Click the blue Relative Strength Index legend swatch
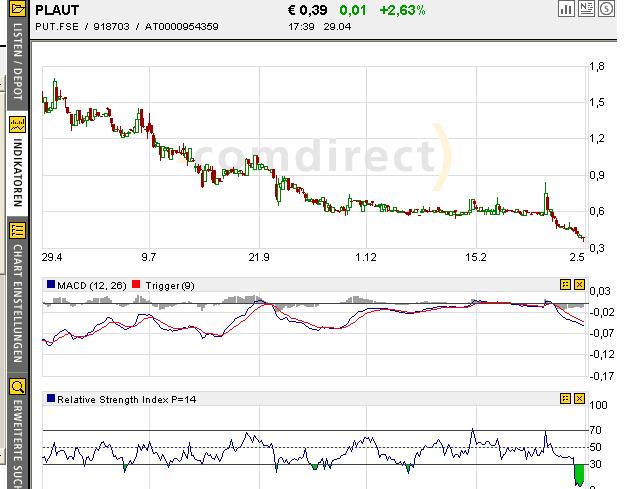The width and height of the screenshot is (624, 489). click(x=50, y=399)
